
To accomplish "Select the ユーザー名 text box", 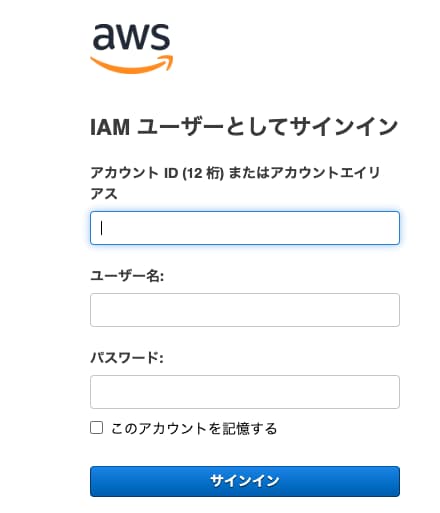I will coord(245,310).
